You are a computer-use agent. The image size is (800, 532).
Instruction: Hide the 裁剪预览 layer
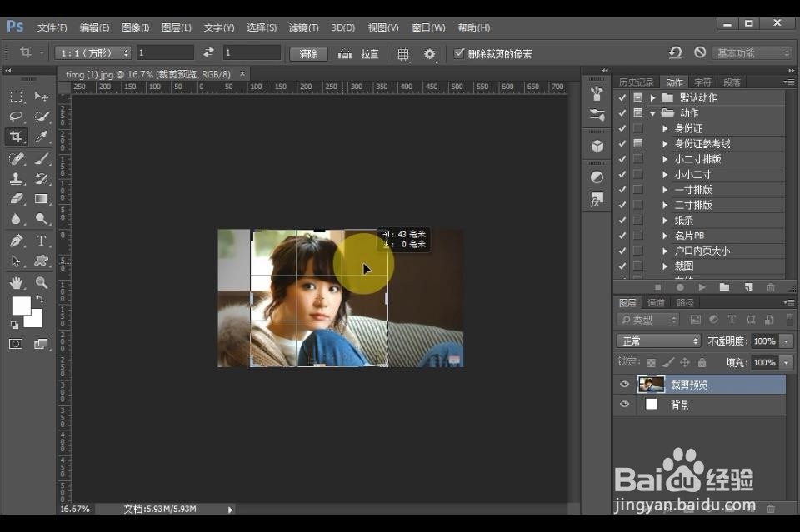624,385
